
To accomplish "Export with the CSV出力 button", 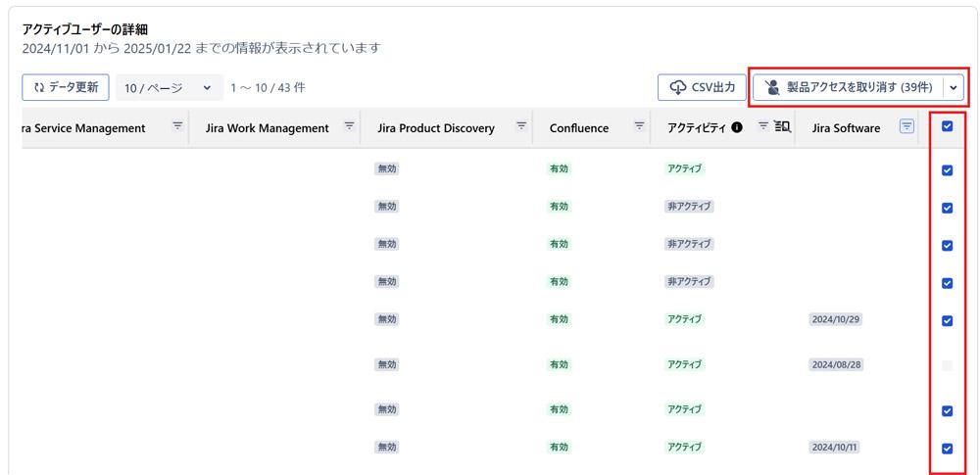I will point(702,87).
